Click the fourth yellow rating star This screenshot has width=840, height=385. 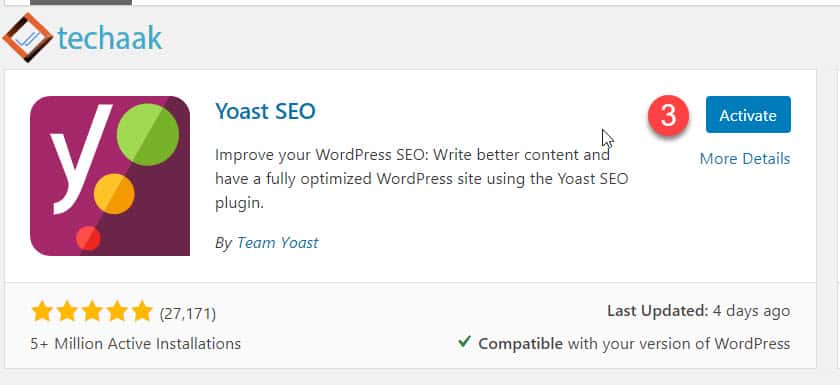pyautogui.click(x=117, y=311)
